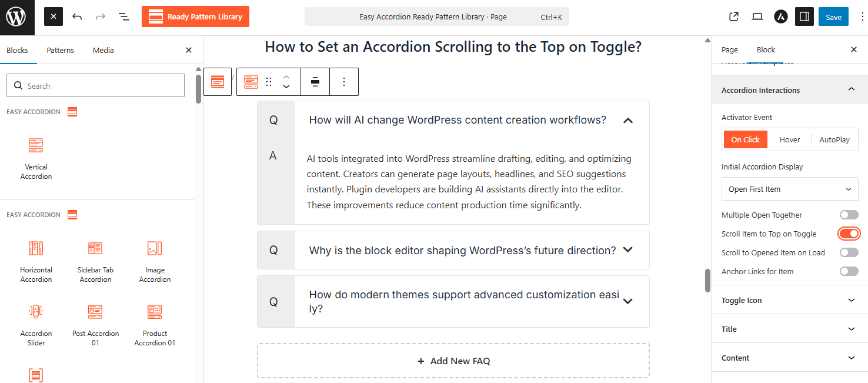The width and height of the screenshot is (868, 383).
Task: Switch to the Patterns tab
Action: pyautogui.click(x=61, y=50)
